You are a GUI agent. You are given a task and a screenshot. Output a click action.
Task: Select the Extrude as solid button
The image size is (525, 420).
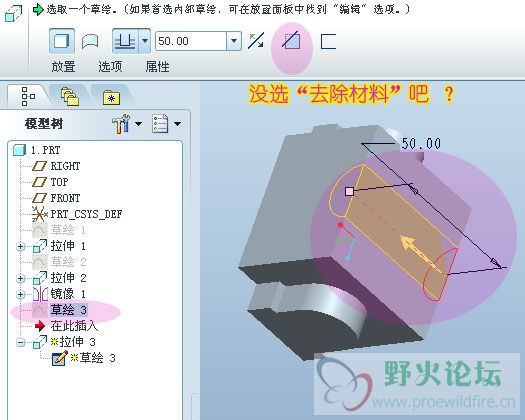(62, 41)
